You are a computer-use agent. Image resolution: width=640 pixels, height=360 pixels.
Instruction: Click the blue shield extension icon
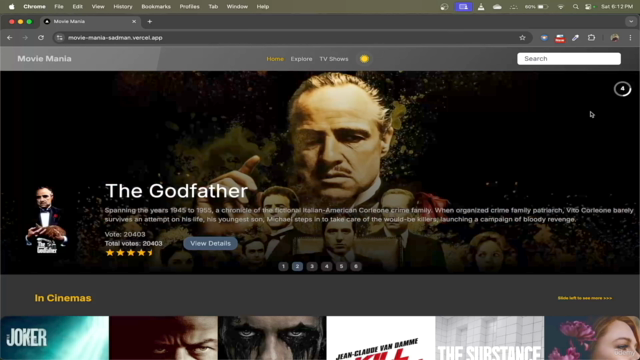click(544, 38)
